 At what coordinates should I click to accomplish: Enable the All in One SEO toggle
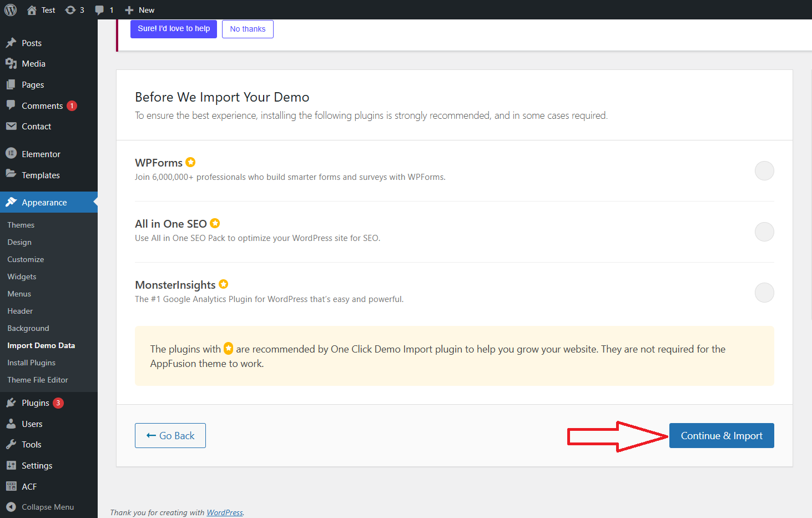[x=764, y=232]
